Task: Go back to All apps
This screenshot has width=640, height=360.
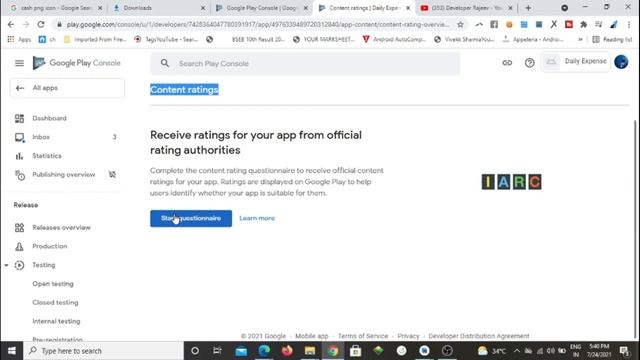Action: (67, 88)
